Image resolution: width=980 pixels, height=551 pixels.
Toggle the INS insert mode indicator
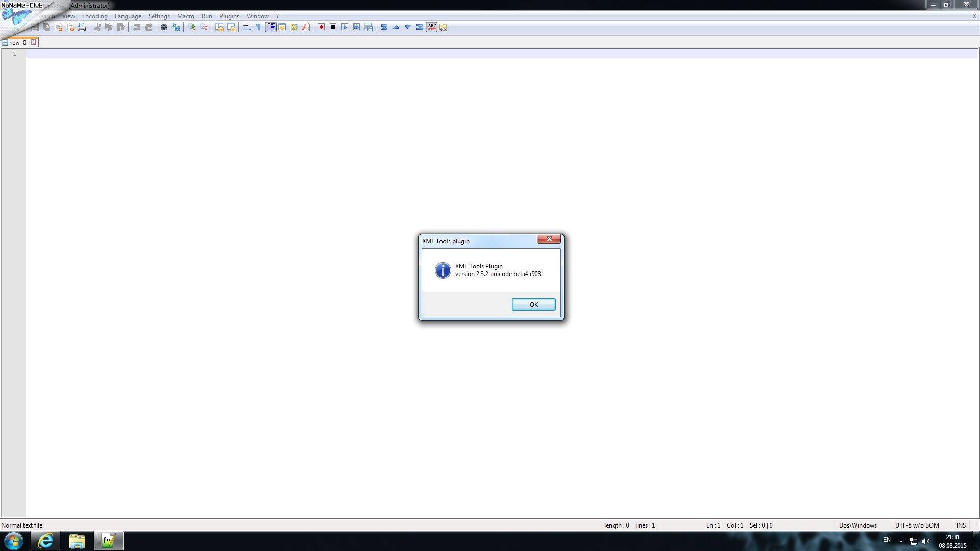(x=961, y=525)
